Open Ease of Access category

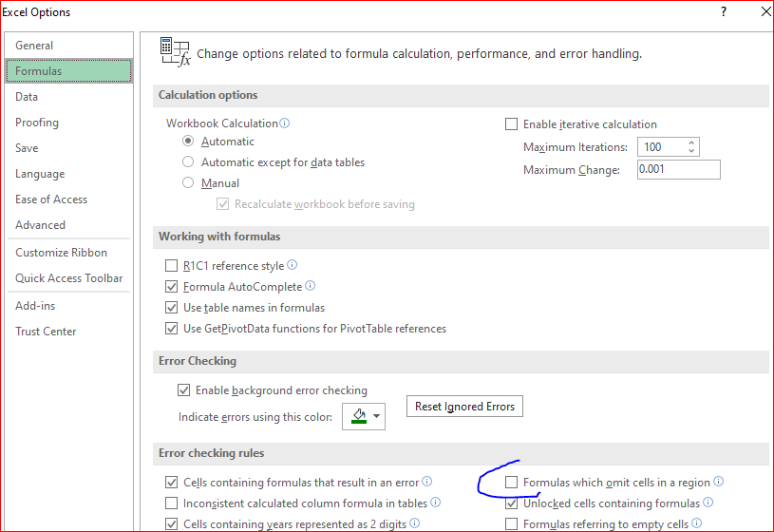[69, 199]
